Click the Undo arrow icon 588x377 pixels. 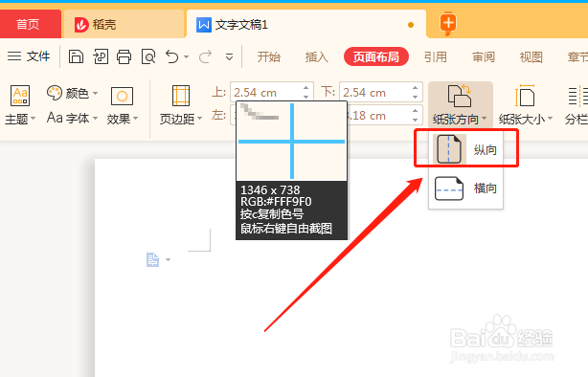click(x=172, y=57)
